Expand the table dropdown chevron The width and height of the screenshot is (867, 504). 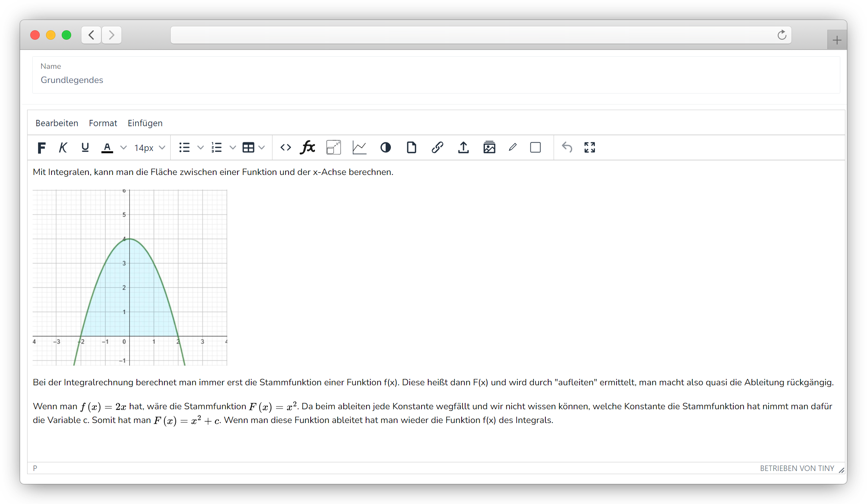(261, 148)
